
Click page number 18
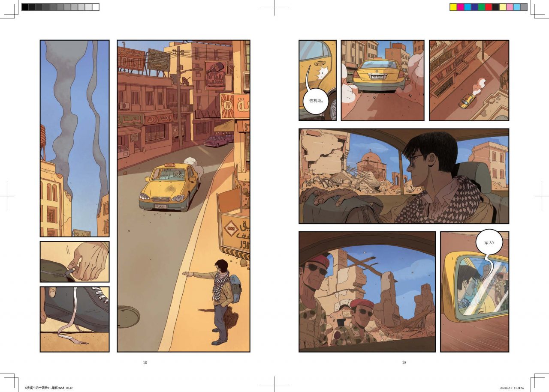tap(145, 362)
